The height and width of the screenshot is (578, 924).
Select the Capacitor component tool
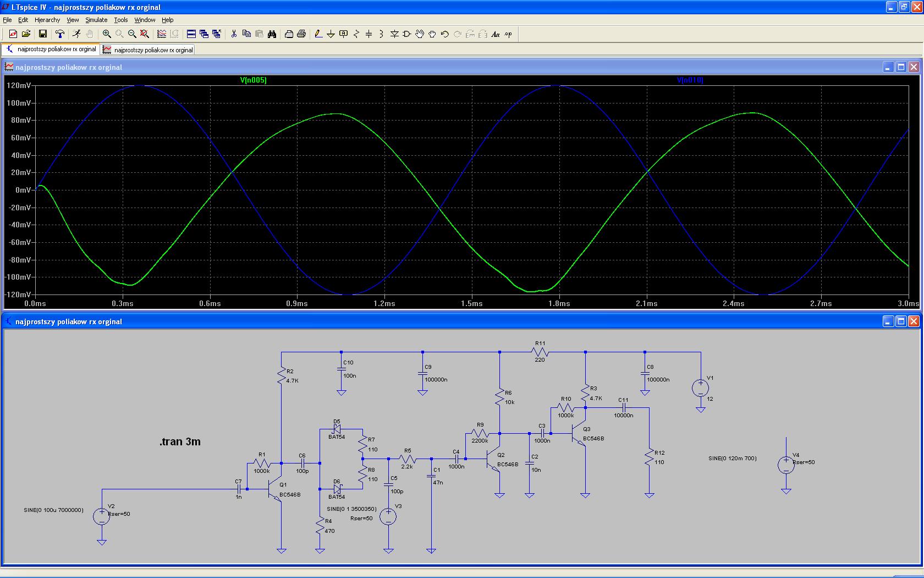point(369,34)
